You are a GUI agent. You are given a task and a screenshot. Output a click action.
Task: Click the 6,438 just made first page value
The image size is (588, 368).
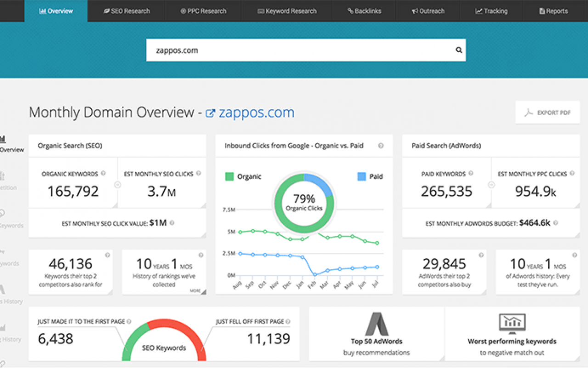tap(55, 339)
